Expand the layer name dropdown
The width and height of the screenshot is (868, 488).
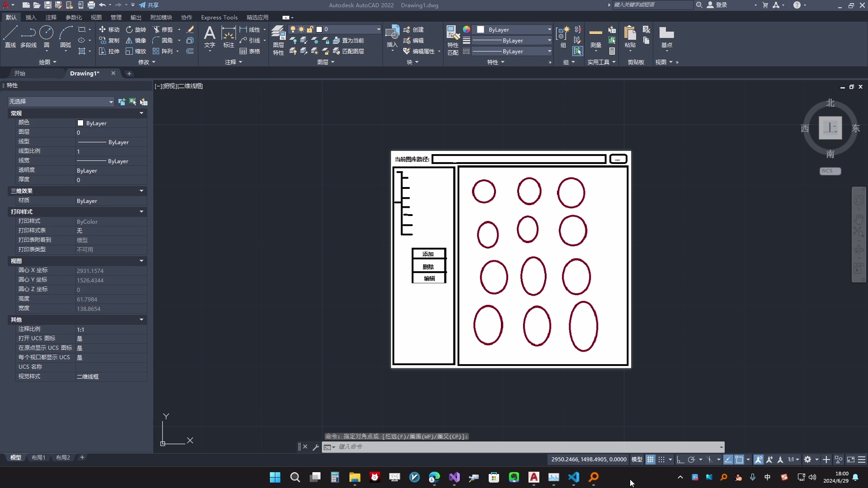click(x=378, y=29)
